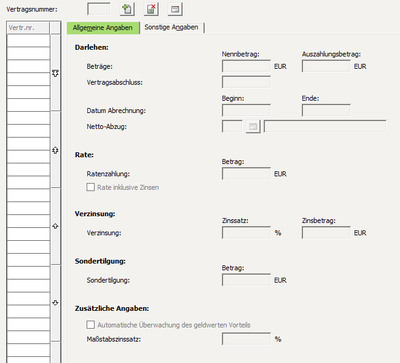Click the Darlehen section heading
This screenshot has height=363, width=400.
tap(92, 47)
